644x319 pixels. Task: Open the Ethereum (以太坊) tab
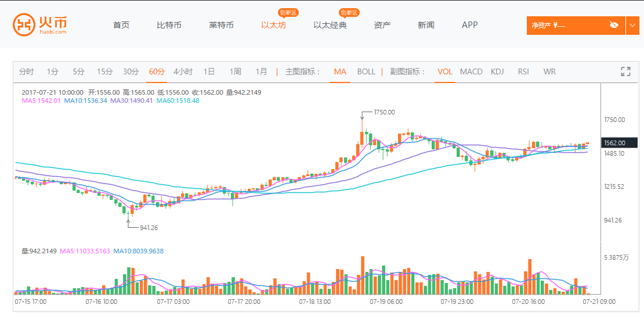point(273,25)
